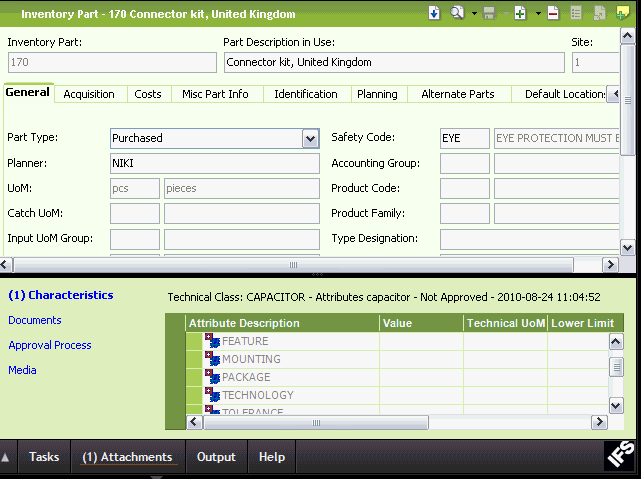The width and height of the screenshot is (641, 479).
Task: Open the Acquisition tab
Action: coord(89,94)
